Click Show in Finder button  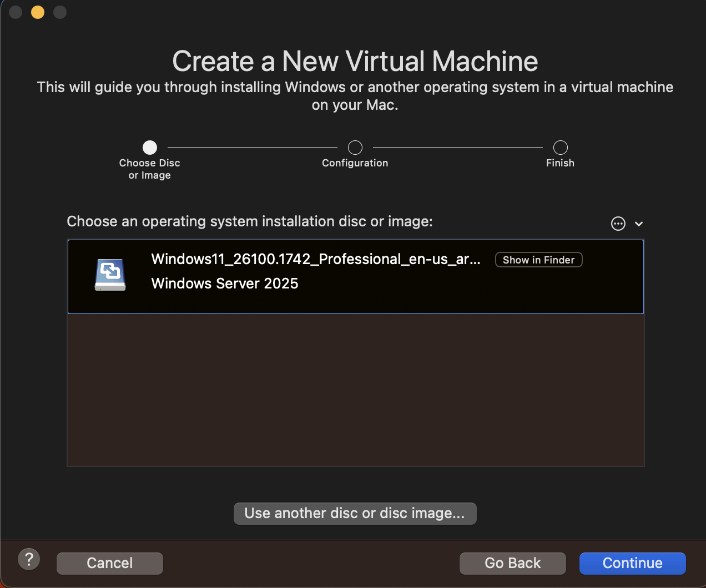tap(538, 260)
